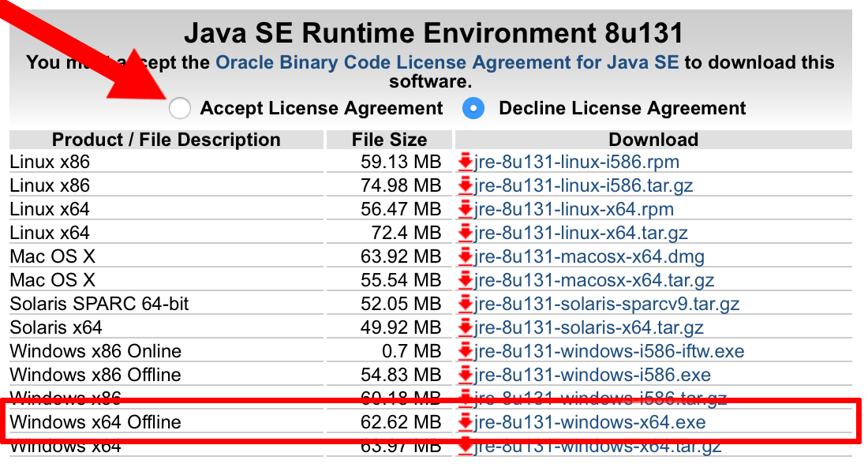Download the jre-8u131-windows-x64.exe file link

590,423
